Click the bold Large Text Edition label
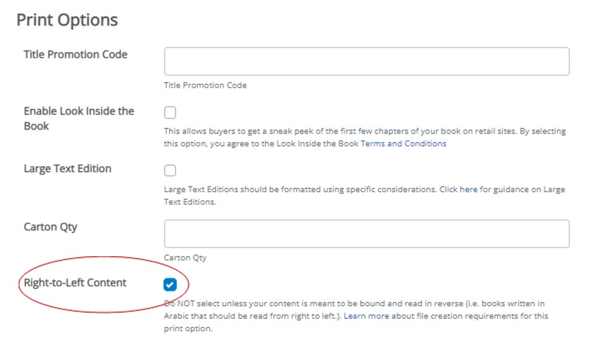Image resolution: width=600 pixels, height=364 pixels. (x=67, y=169)
